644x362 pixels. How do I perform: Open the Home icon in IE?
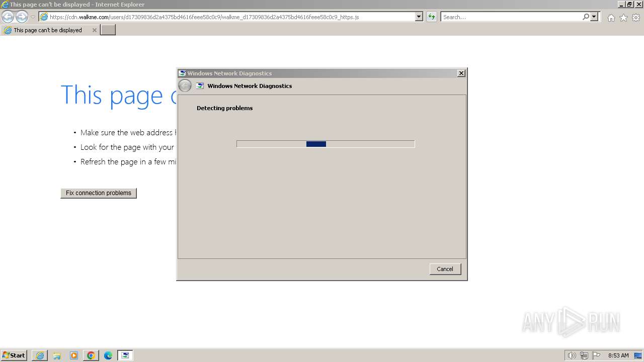tap(611, 18)
